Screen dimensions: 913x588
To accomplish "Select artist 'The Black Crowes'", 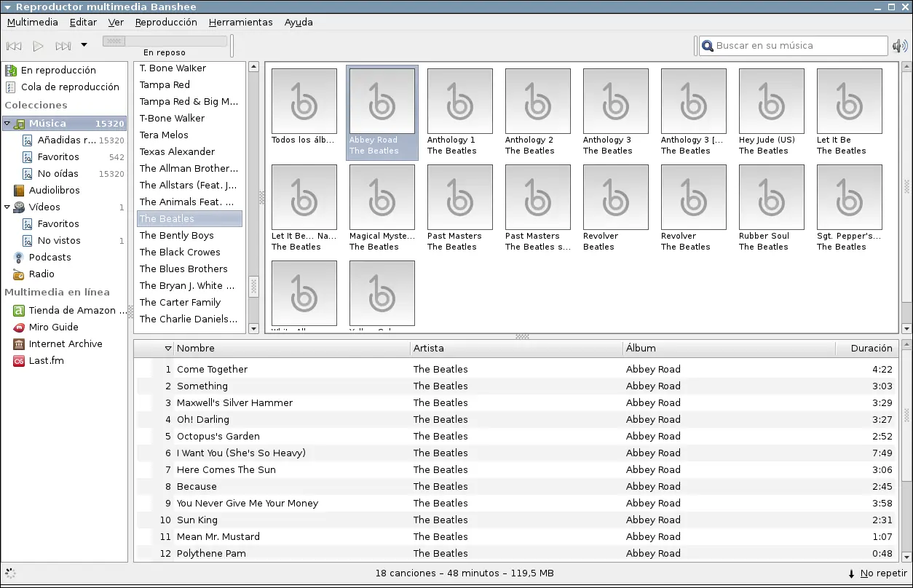I will coord(189,253).
